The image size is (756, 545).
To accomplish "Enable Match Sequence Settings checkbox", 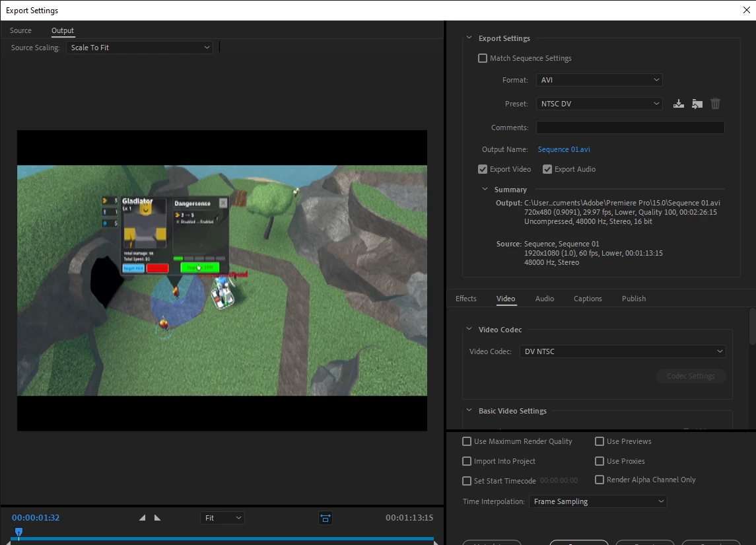I will pos(483,58).
